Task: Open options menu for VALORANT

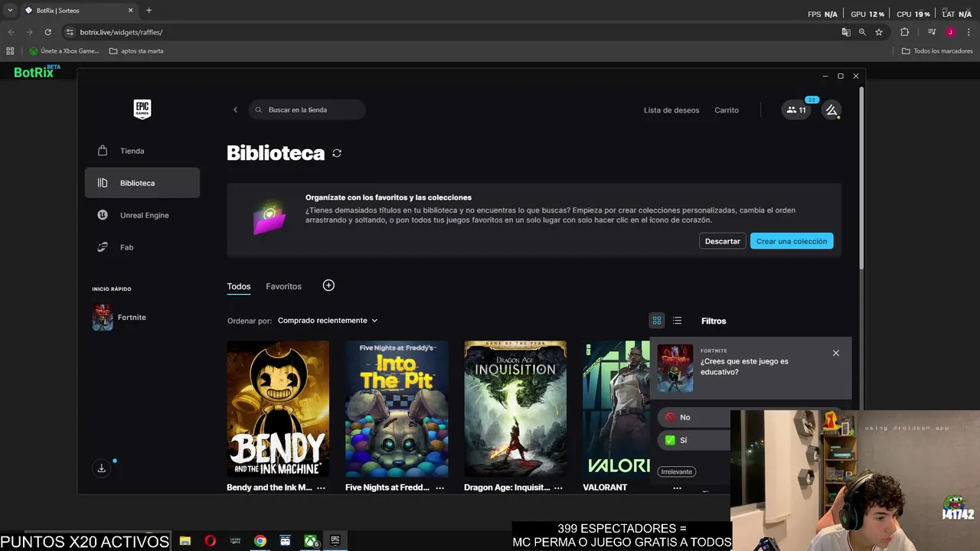Action: point(677,487)
